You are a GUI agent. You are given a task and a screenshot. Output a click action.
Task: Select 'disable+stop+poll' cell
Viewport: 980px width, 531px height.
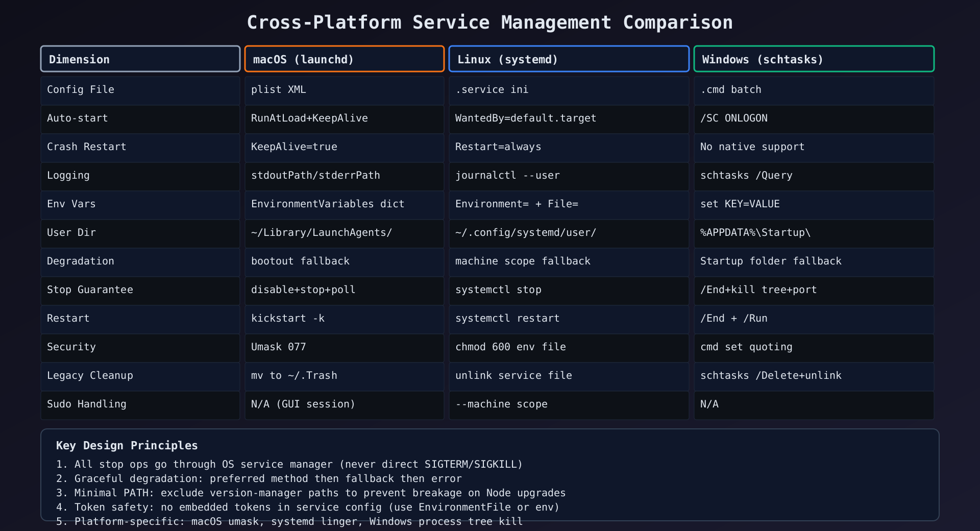click(x=345, y=291)
